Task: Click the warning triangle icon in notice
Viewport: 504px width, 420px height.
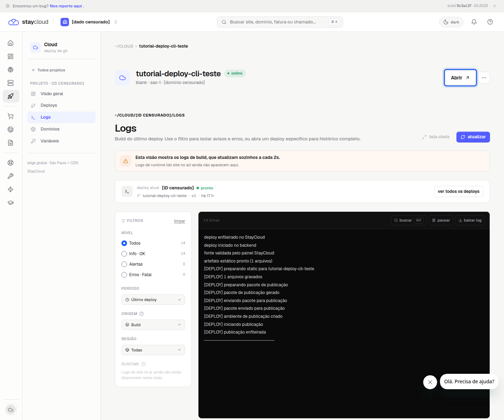Action: [126, 161]
